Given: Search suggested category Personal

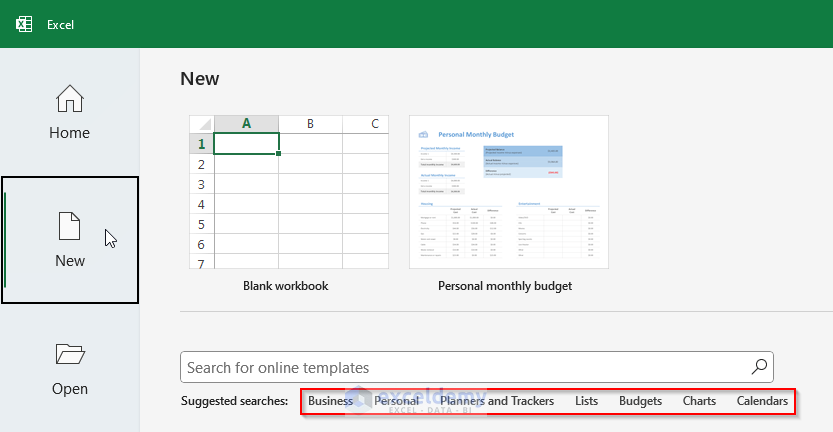Looking at the screenshot, I should [396, 401].
